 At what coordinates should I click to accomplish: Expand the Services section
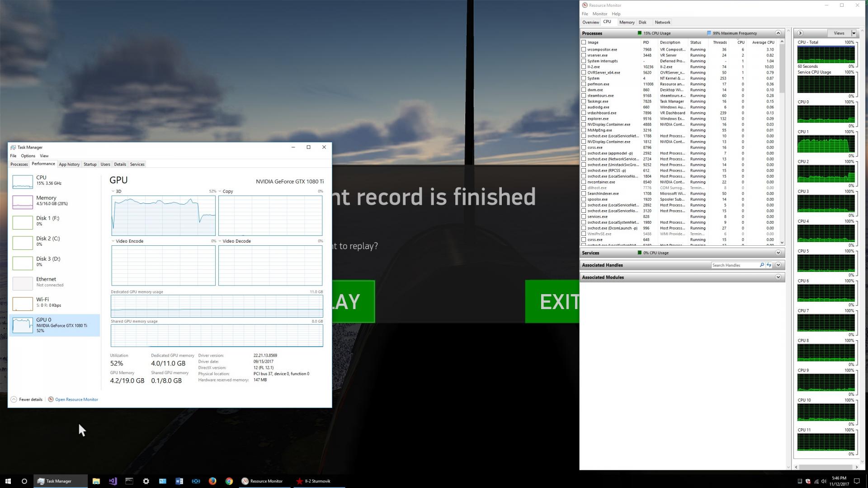click(778, 253)
